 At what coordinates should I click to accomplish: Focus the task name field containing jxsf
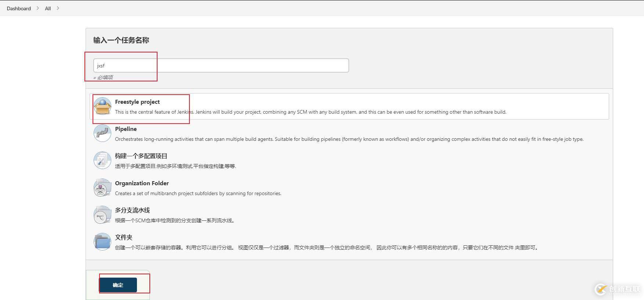(221, 66)
